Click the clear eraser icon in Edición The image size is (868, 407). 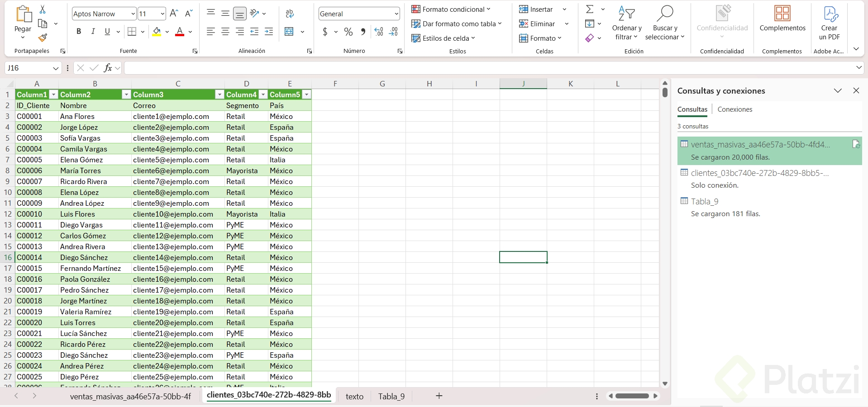590,38
